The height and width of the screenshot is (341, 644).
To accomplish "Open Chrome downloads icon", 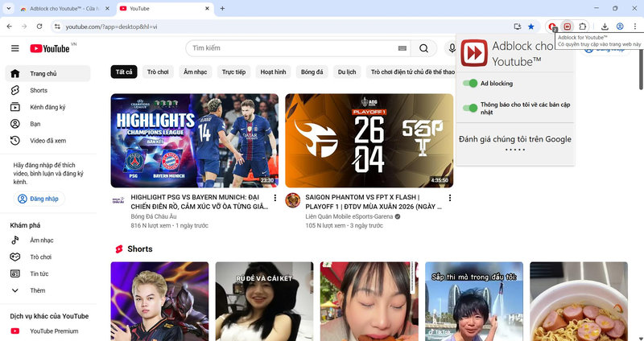I will click(x=605, y=27).
